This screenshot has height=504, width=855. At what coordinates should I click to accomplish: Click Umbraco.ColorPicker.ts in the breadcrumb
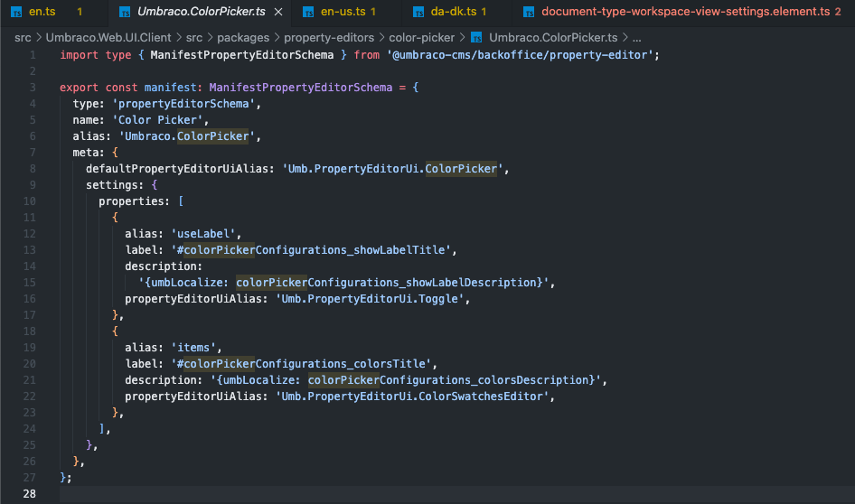click(x=552, y=38)
